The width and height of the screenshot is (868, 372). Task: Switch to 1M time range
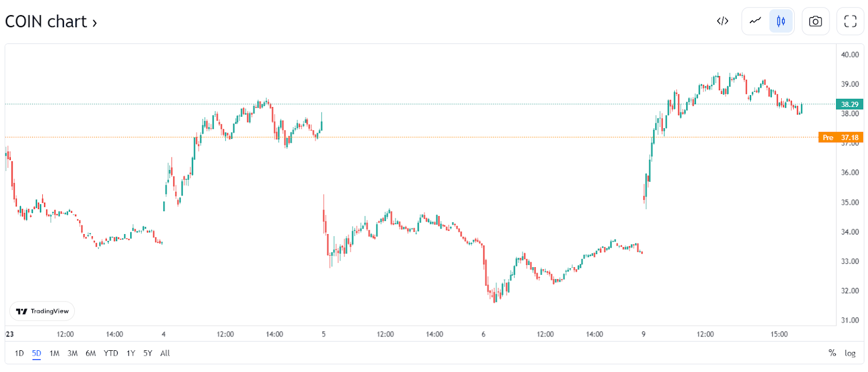click(x=54, y=353)
